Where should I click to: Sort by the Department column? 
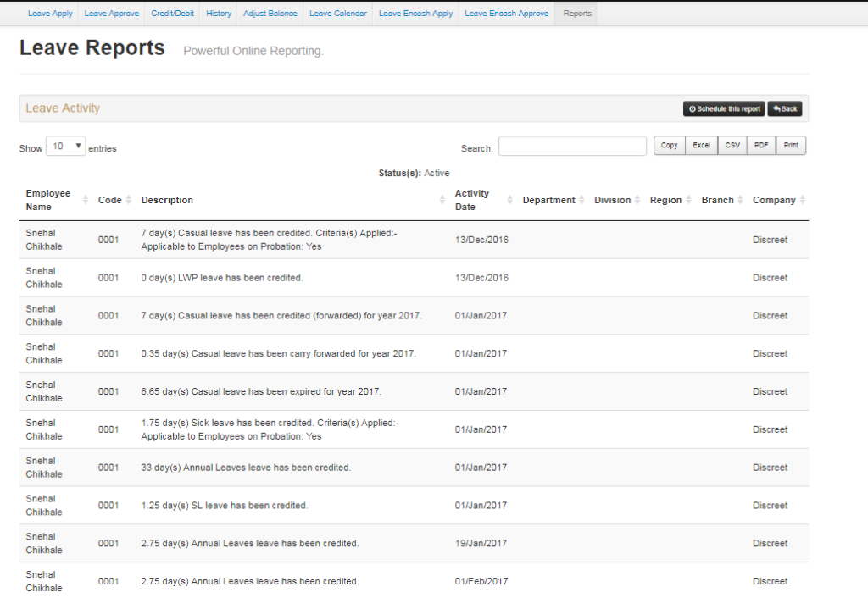(547, 200)
